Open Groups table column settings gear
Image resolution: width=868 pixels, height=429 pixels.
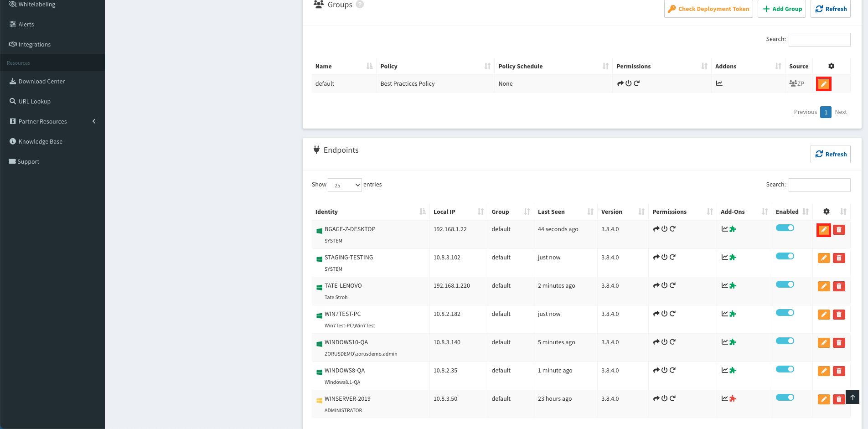coord(831,66)
